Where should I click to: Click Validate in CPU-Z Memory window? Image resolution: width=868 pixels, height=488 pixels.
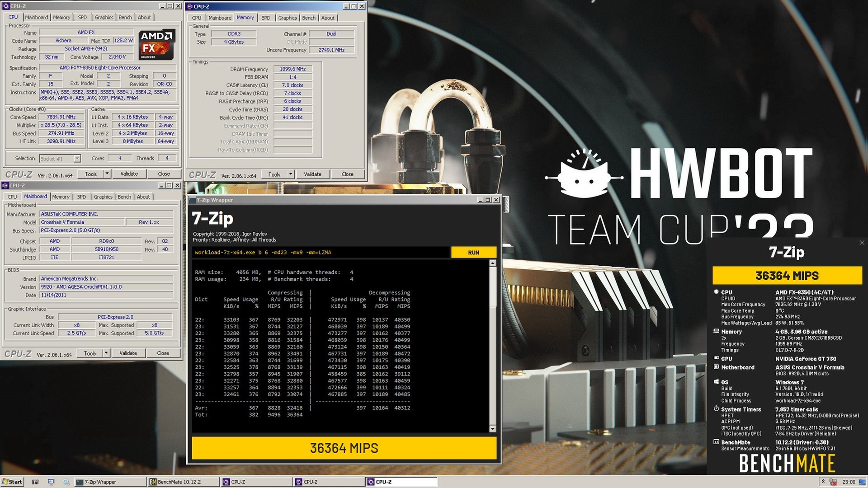tap(313, 174)
